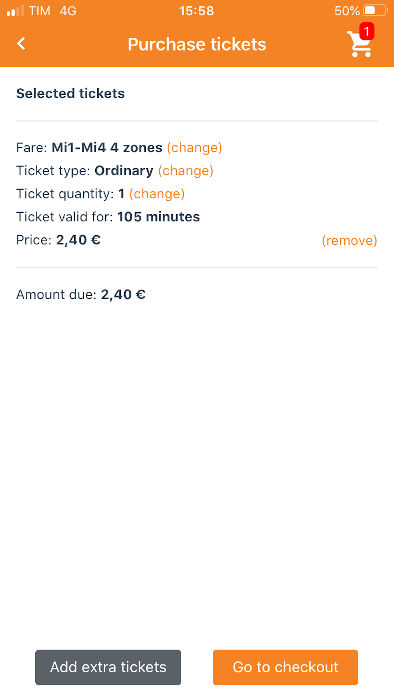Change the ticket quantity

(157, 194)
